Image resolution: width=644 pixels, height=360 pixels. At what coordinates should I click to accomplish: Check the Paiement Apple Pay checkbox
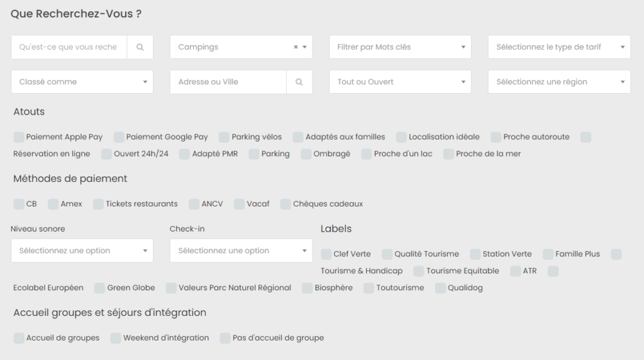click(x=19, y=137)
